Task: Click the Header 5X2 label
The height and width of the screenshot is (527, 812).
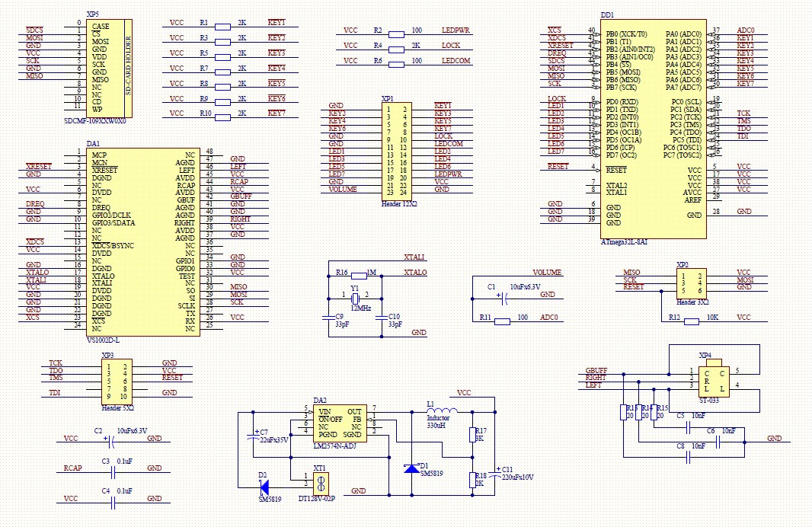Action: pos(118,408)
